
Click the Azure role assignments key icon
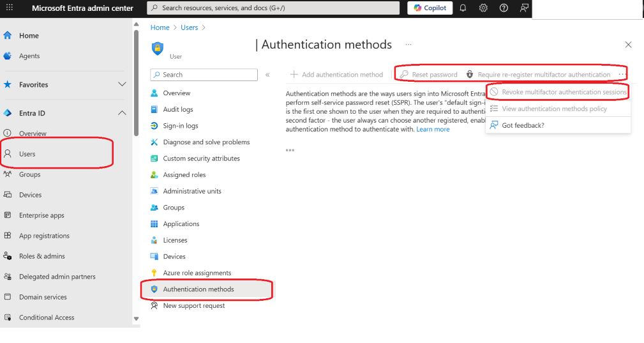pos(154,273)
